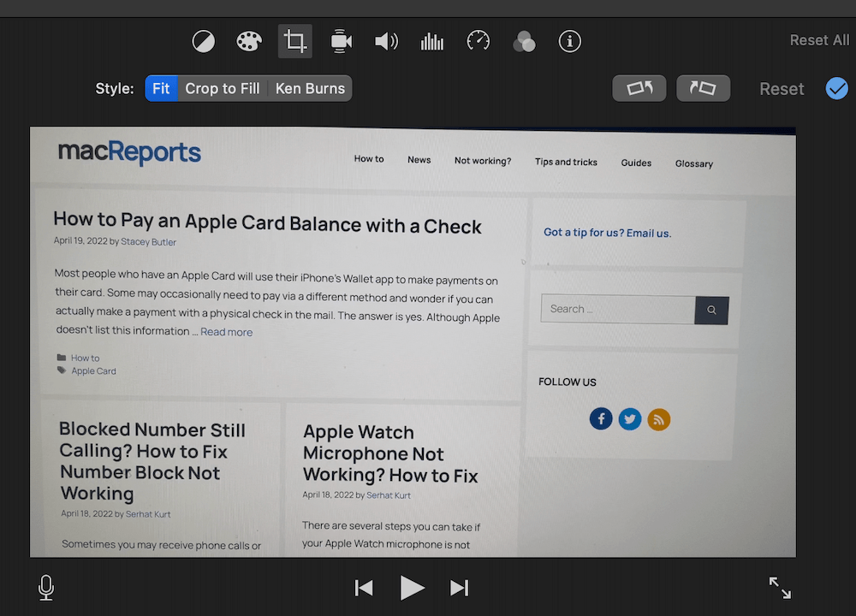Rotate the clip counterclockwise
This screenshot has width=856, height=616.
639,88
